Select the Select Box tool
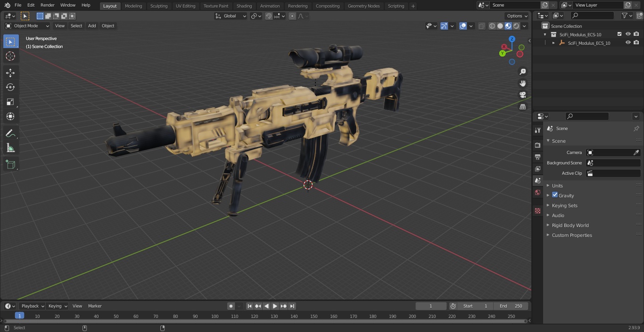 tap(10, 41)
